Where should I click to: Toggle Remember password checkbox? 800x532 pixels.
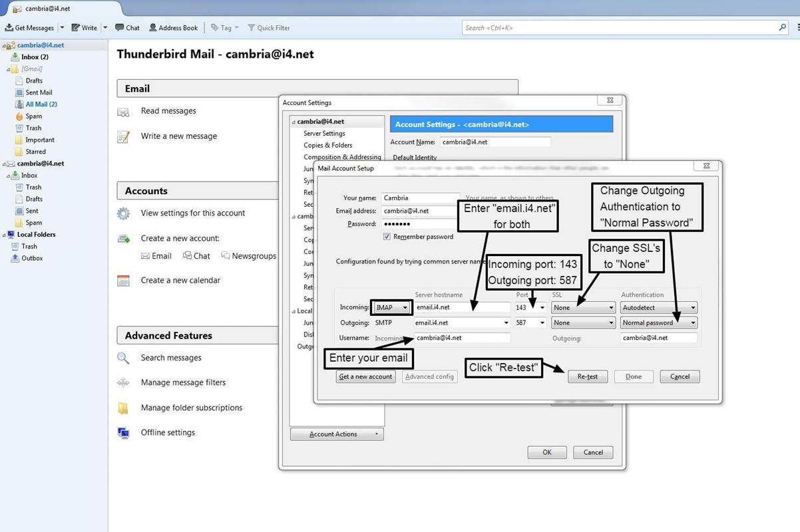387,237
